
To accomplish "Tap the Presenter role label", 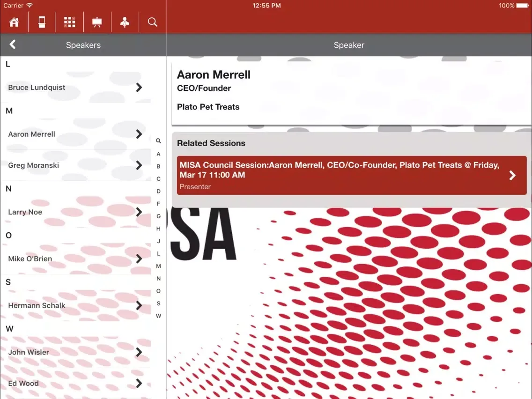I will (195, 186).
